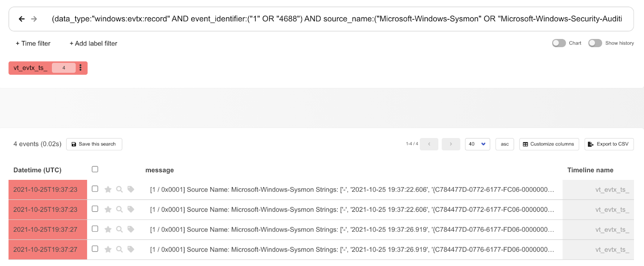Viewport: 644px width, 266px height.
Task: Check the first 19:37:23 event checkbox
Action: [95, 189]
